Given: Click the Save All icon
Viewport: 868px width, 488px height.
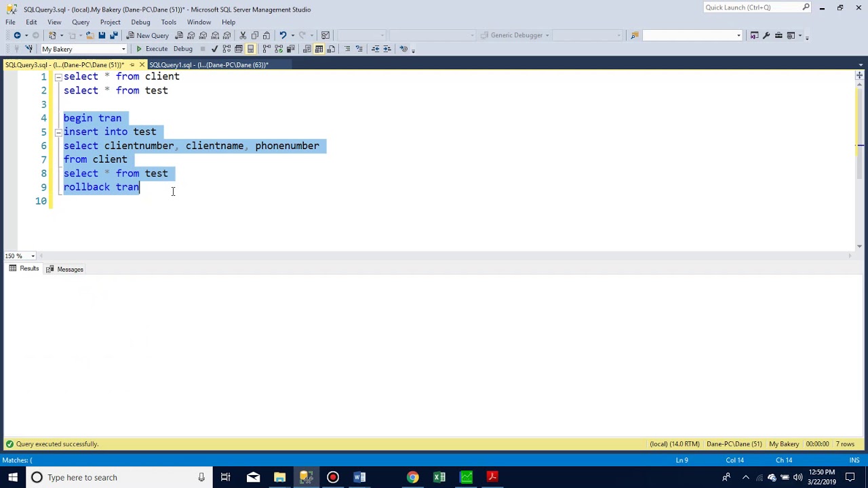Looking at the screenshot, I should click(113, 35).
